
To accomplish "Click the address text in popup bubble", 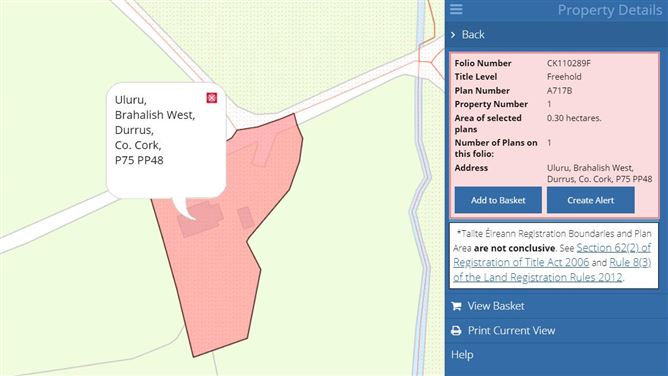I will (x=155, y=130).
